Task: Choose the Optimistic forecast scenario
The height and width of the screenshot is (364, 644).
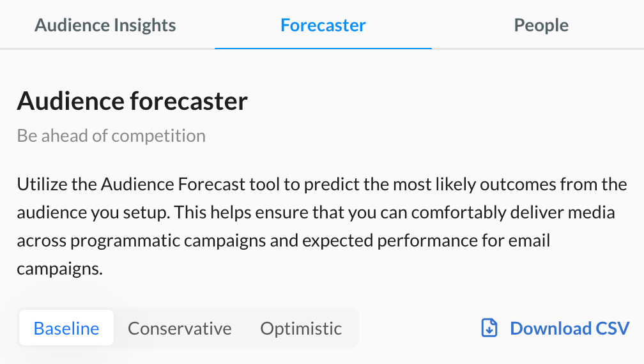Action: click(301, 328)
